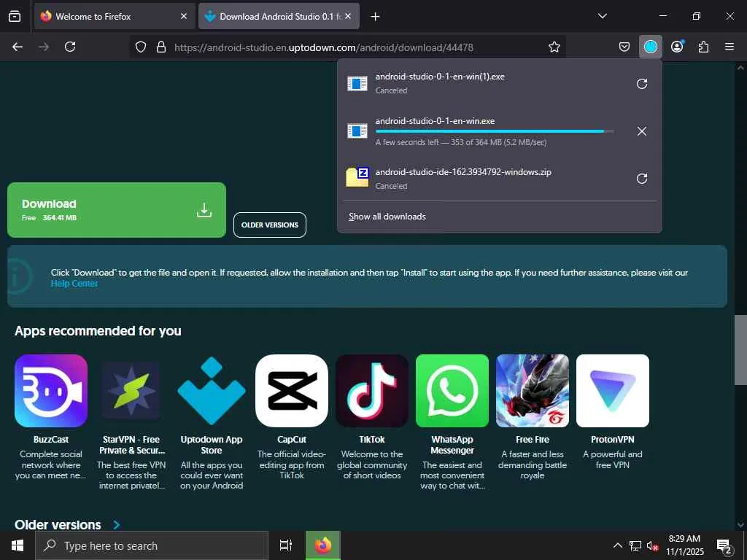Toggle the Downloads toolbar button
The image size is (747, 560).
tap(650, 47)
